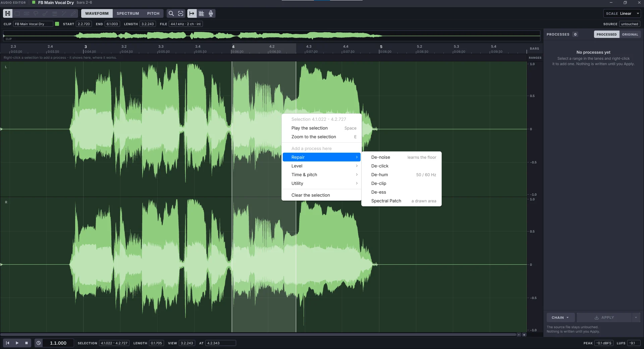Choose Zoom to the selection
The height and width of the screenshot is (349, 644).
322,137
